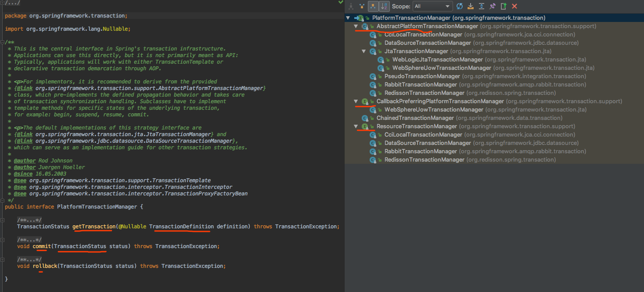Switch to Supertypes Hierarchy view

[362, 6]
